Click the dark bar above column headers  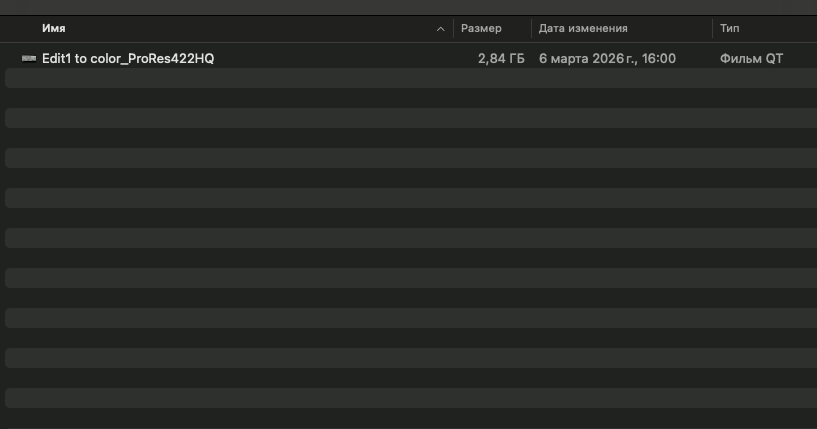coord(400,7)
